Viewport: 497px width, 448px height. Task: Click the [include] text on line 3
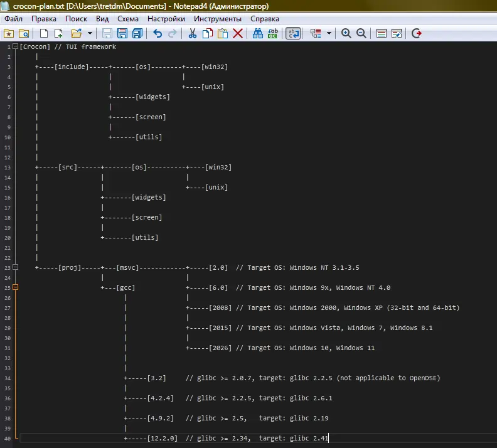[x=72, y=67]
